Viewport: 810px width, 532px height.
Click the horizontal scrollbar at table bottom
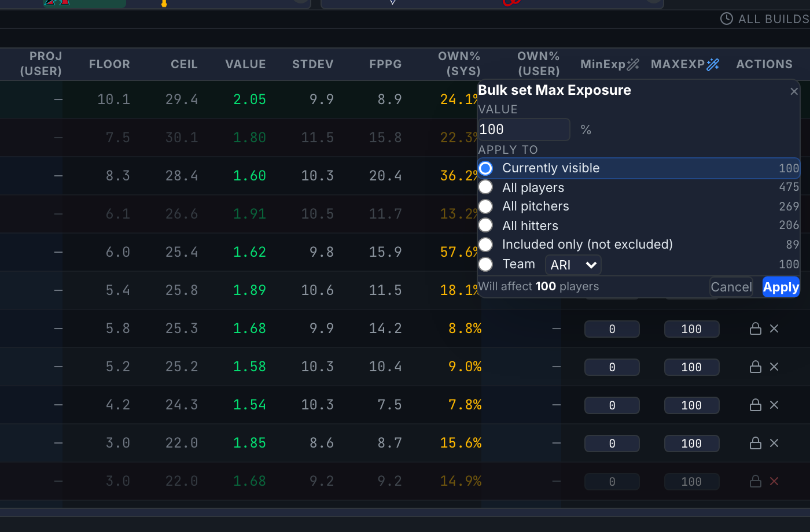405,512
